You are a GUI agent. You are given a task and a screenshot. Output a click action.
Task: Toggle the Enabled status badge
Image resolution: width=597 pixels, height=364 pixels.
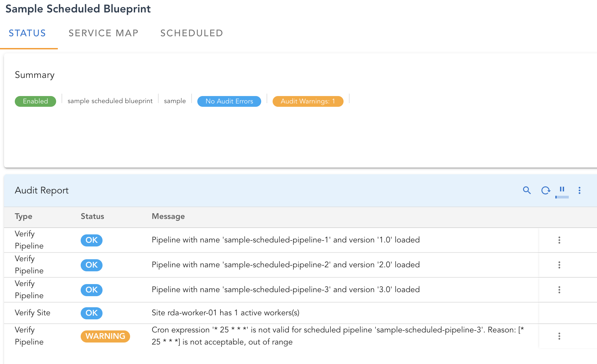pyautogui.click(x=35, y=101)
